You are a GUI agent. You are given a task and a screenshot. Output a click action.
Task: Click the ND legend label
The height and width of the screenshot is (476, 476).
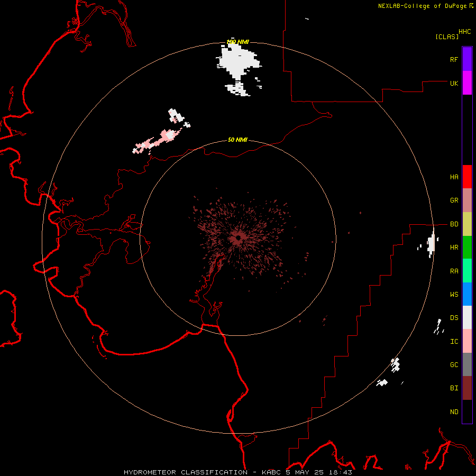pyautogui.click(x=454, y=412)
